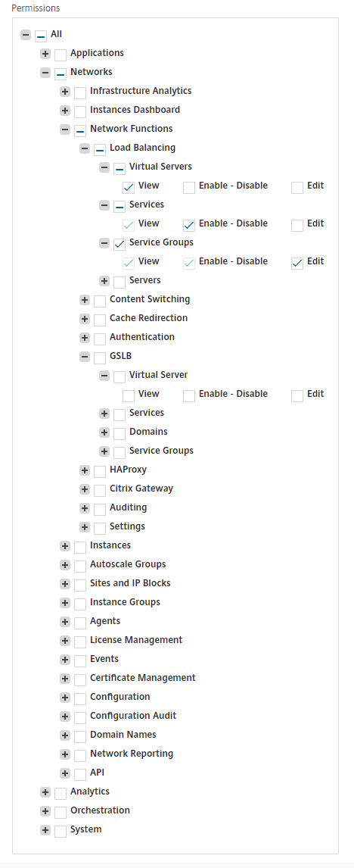
Task: Expand the Analytics node
Action: tap(45, 792)
